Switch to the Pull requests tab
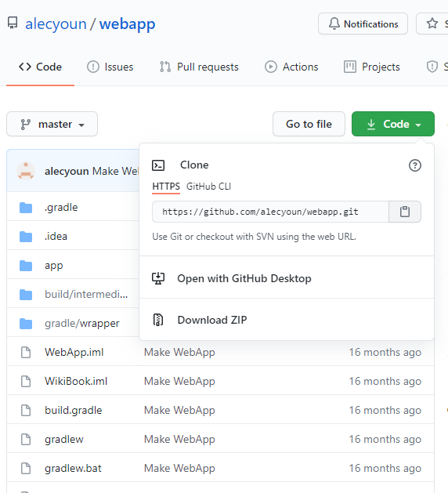The image size is (448, 493). [199, 67]
